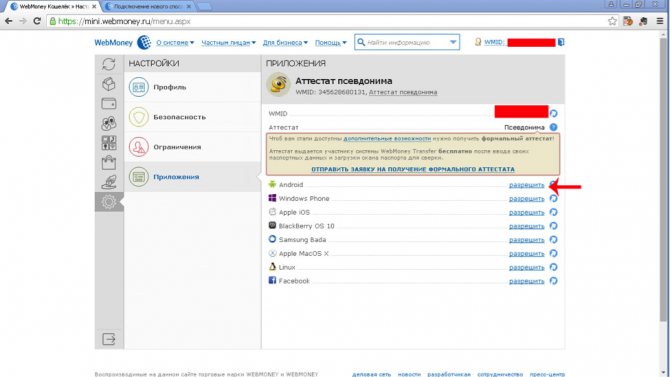
Task: Click разрешить link for Linux
Action: [526, 267]
